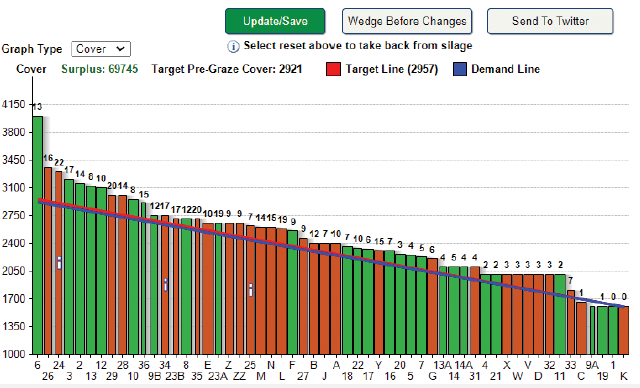
Task: Select the orange bar for paddock X
Action: (507, 314)
